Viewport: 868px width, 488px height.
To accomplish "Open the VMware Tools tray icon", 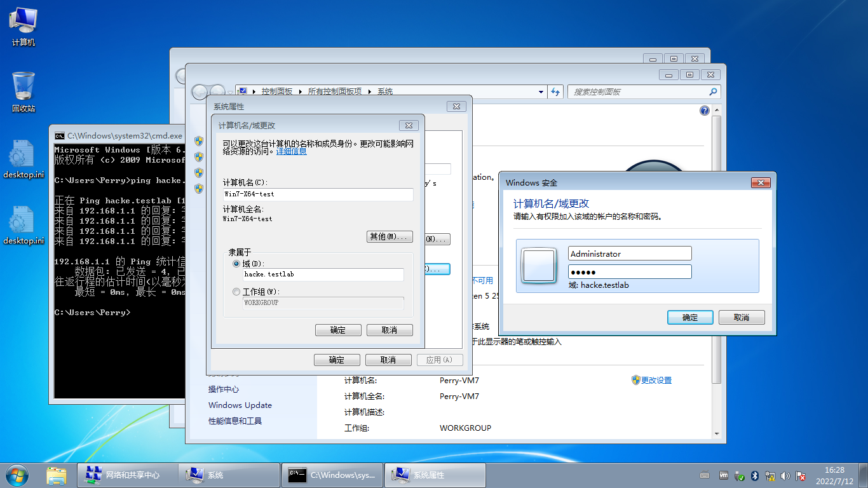I will point(723,475).
